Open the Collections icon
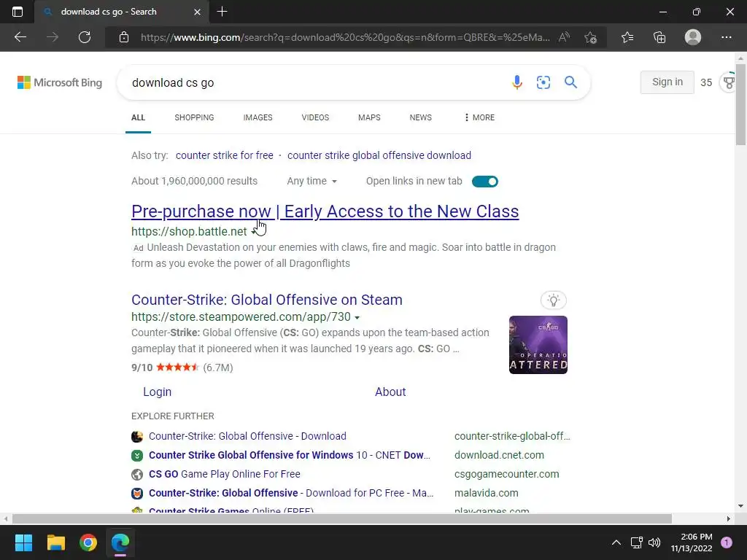This screenshot has height=560, width=747. 659,37
